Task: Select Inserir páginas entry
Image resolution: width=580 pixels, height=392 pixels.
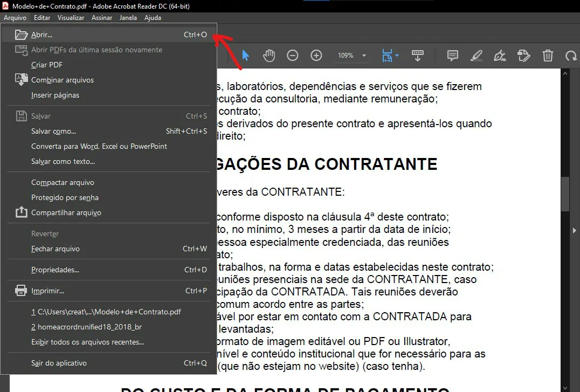Action: 109,95
